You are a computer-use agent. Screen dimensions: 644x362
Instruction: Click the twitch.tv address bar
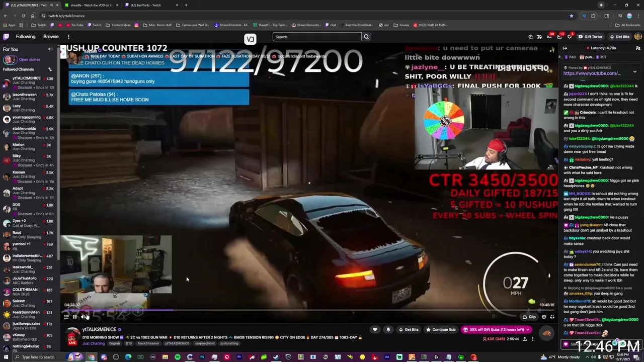[x=302, y=16]
